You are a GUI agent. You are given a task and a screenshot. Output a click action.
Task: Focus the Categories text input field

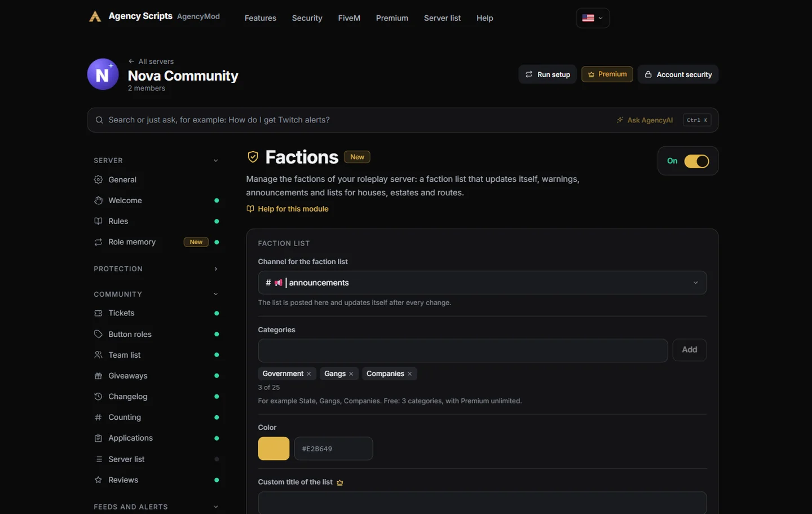[x=463, y=350]
